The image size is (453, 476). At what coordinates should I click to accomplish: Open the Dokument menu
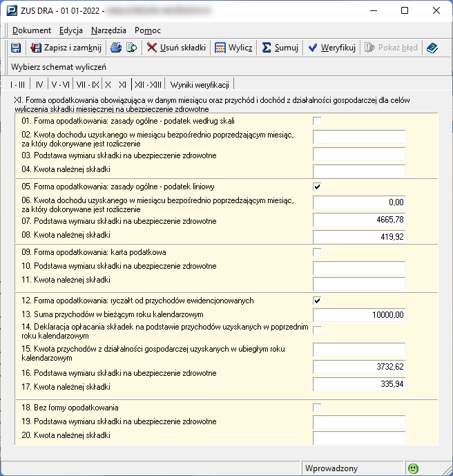pos(31,30)
